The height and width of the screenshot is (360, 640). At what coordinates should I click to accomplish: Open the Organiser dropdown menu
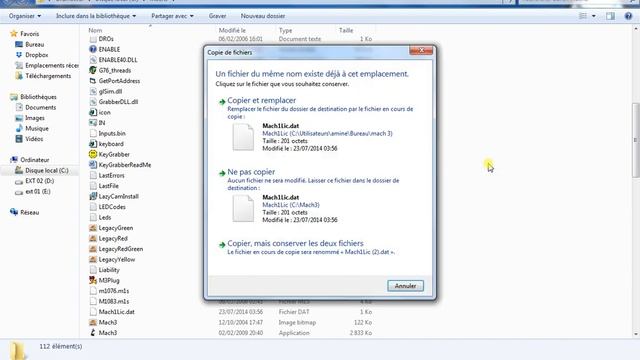(x=25, y=16)
